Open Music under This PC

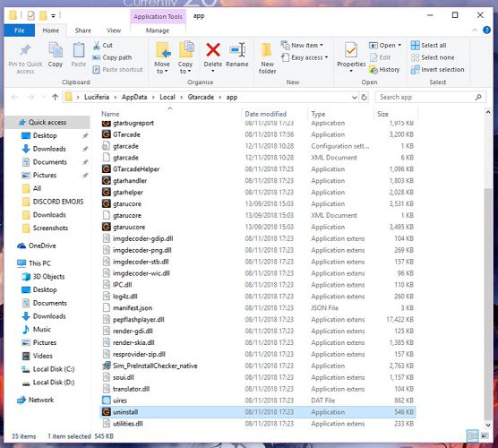click(41, 330)
